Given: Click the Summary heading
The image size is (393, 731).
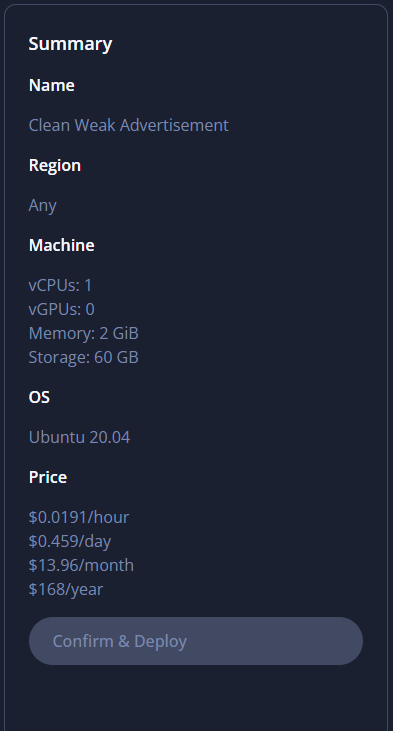Looking at the screenshot, I should [x=70, y=44].
